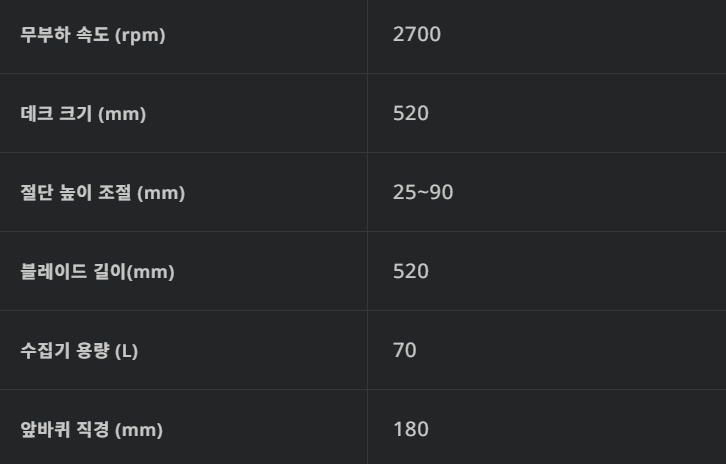Viewport: 726px width, 464px height.
Task: Click the (L) unit text
Action: tap(126, 351)
